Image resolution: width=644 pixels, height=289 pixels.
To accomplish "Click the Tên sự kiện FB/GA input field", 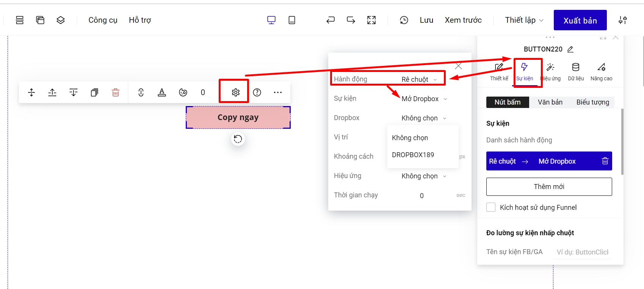I will pos(582,252).
